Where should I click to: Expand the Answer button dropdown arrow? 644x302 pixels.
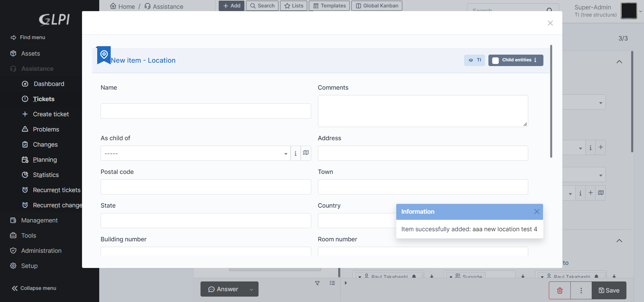251,289
